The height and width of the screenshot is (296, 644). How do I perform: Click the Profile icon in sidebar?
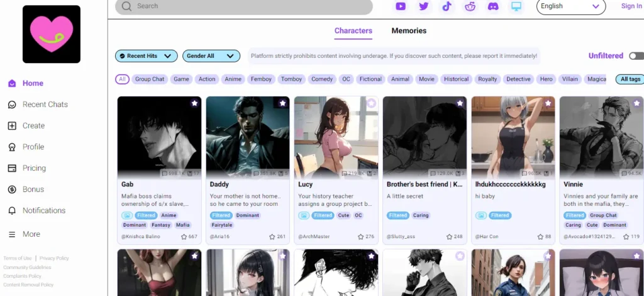(12, 147)
